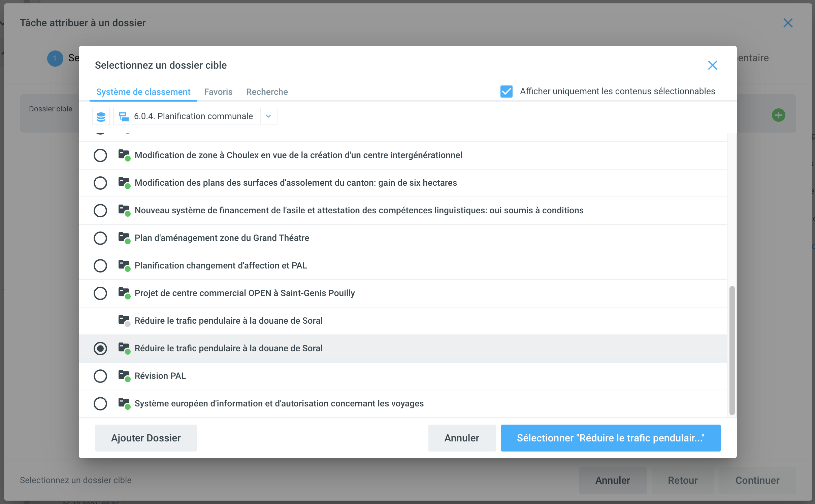
Task: Click the green add target dossier icon
Action: (778, 115)
